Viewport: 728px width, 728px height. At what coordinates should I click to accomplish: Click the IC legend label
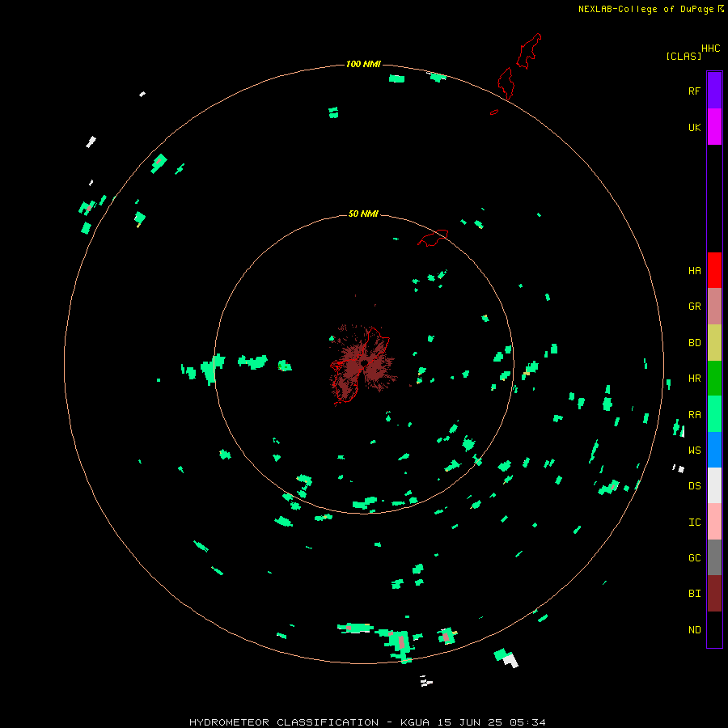(x=694, y=523)
